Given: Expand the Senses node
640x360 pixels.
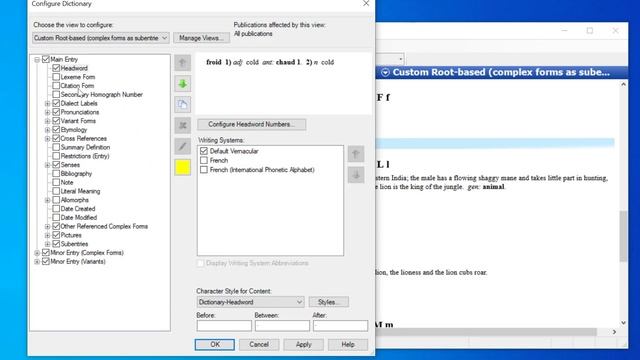Looking at the screenshot, I should tap(47, 165).
